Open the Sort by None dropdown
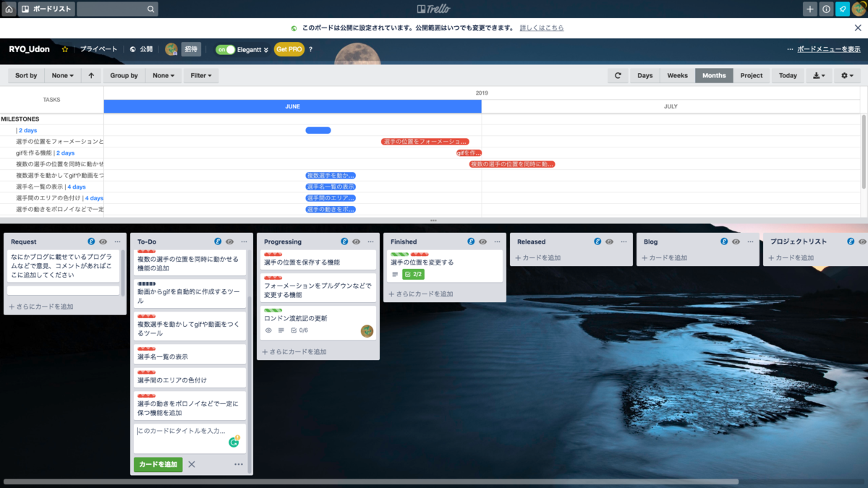The width and height of the screenshot is (868, 488). 62,75
